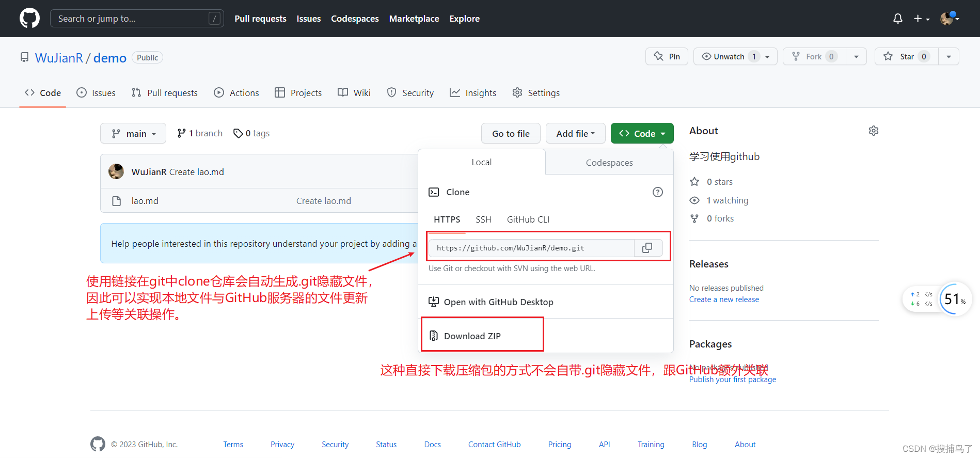Screen dimensions: 980x458
Task: Open the Create lao.md commit message in file row
Action: (324, 201)
